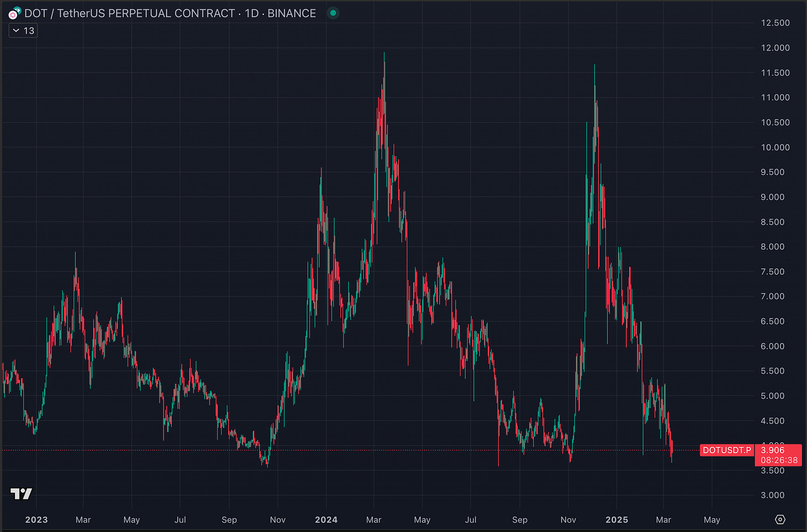Image resolution: width=807 pixels, height=532 pixels.
Task: Click the 2025 time axis label
Action: point(617,520)
